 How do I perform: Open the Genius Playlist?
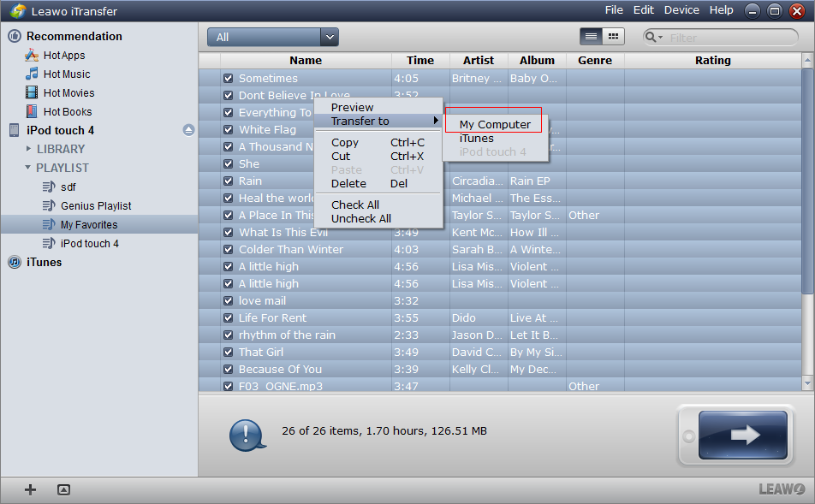click(96, 205)
